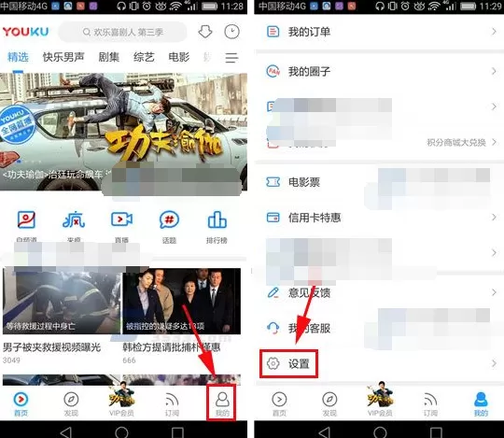Viewport: 504px width, 438px height.
Task: Expand the 信用卡特惠 chevron
Action: (494, 218)
